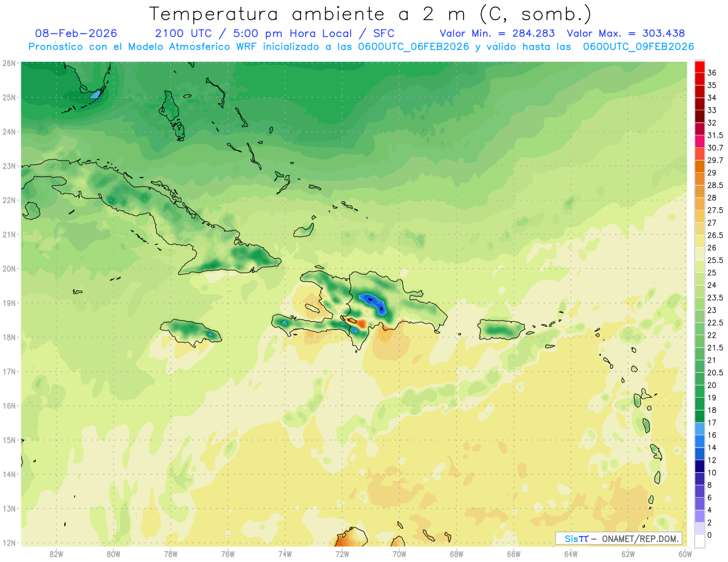Click the "16N" latitude label
This screenshot has width=728, height=562.
pyautogui.click(x=8, y=406)
